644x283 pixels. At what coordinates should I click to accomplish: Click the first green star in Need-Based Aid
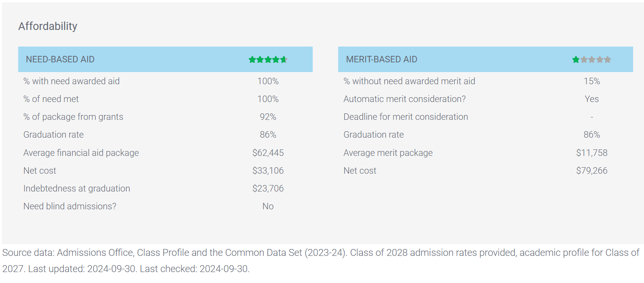pos(252,60)
